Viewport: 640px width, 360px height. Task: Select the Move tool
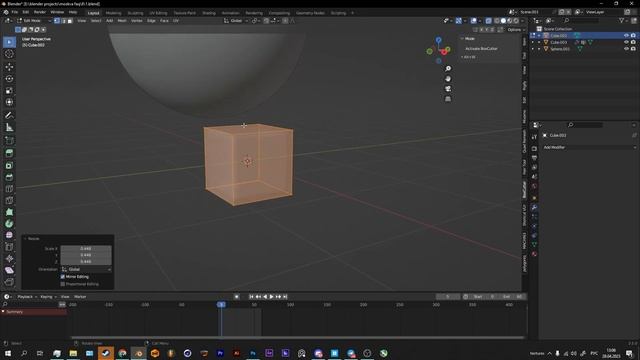pyautogui.click(x=9, y=67)
